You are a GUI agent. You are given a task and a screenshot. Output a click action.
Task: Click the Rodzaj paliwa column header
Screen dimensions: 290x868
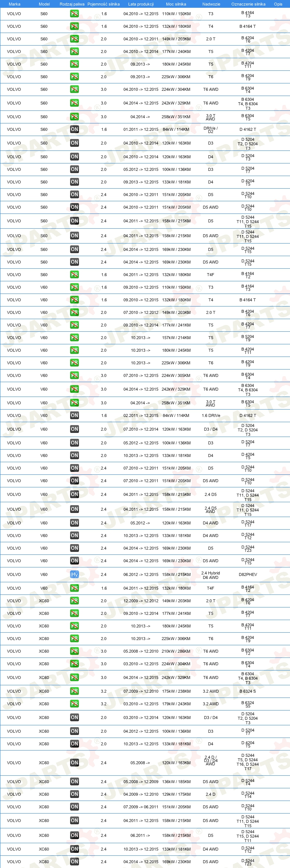pos(72,4)
